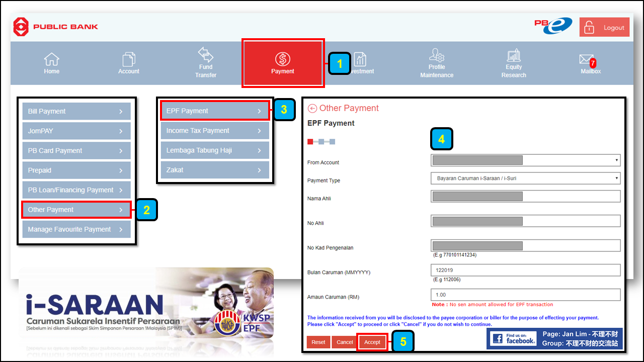
Task: Open the Account documents icon
Action: tap(129, 59)
